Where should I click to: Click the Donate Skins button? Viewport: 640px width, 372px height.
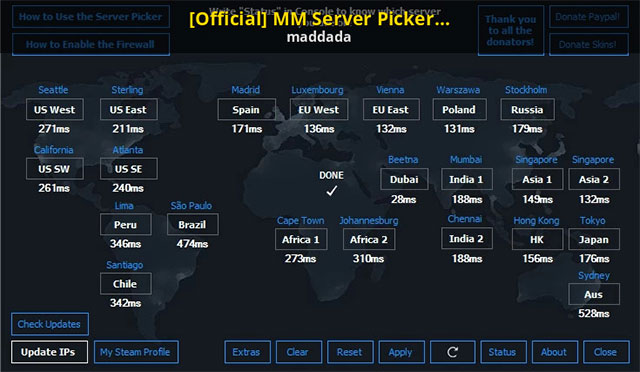(588, 44)
